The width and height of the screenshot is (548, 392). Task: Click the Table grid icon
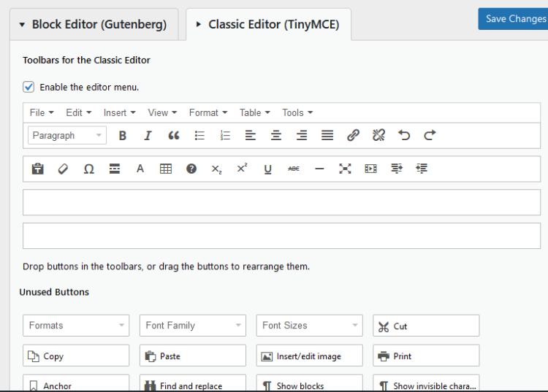pyautogui.click(x=166, y=169)
